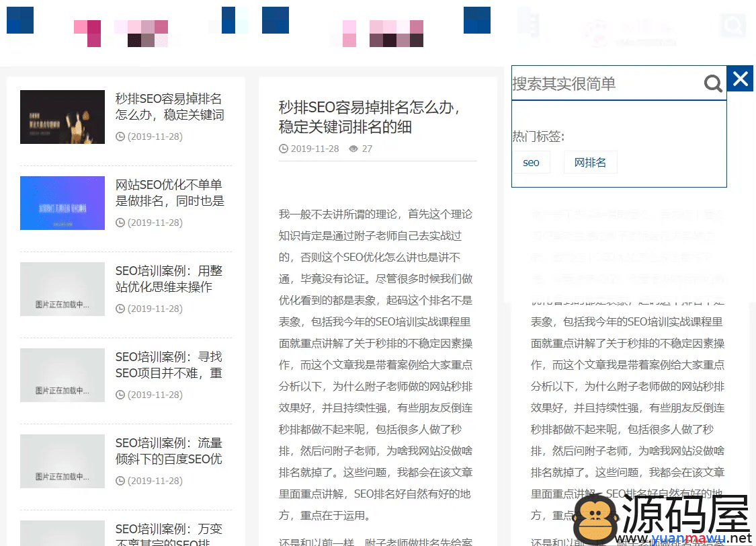This screenshot has width=756, height=546.
Task: Click the clock icon beside main article date
Action: coord(284,149)
